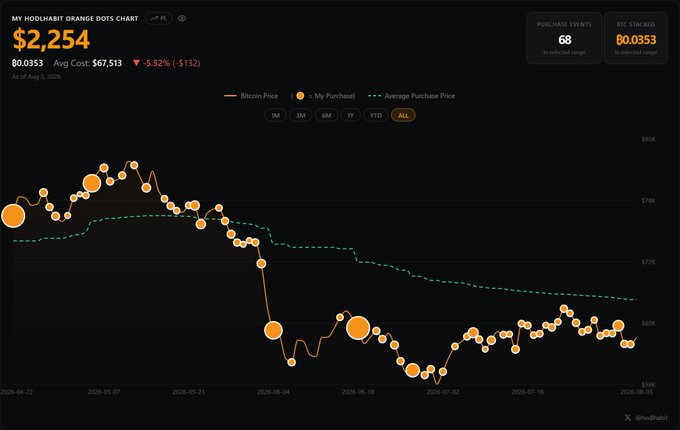Click the chart title MY HODLHABIT ORANGE DOTS CHART
Viewport: 680px width, 430px height.
tap(75, 18)
